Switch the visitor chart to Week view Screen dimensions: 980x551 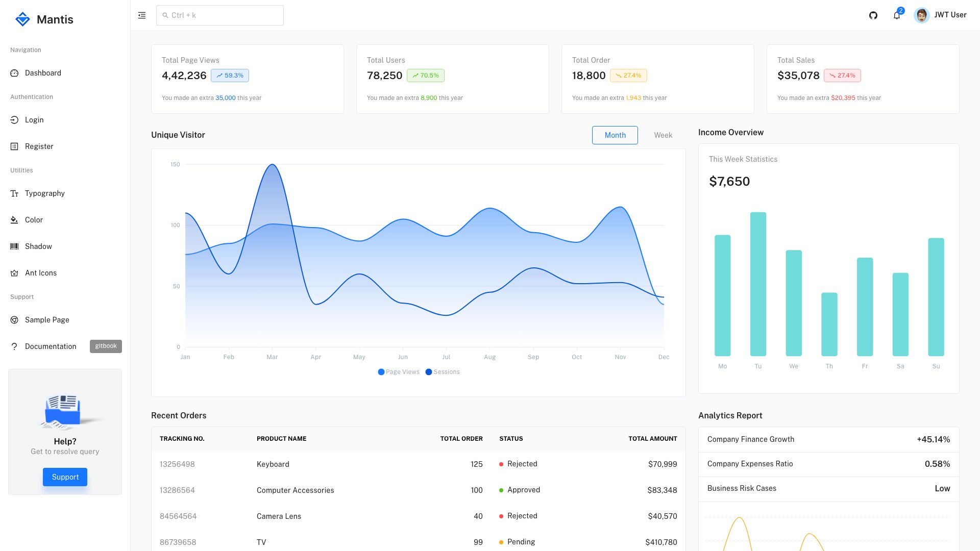[x=663, y=135]
